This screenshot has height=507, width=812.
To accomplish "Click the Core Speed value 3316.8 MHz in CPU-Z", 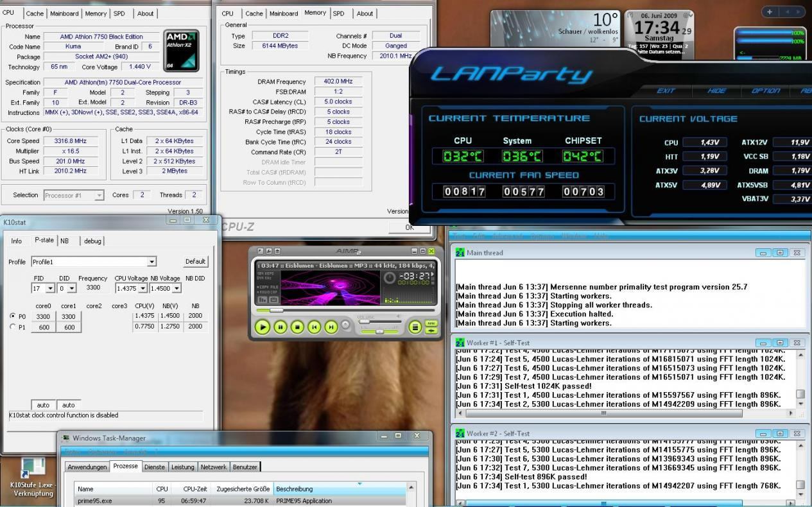I will click(71, 141).
